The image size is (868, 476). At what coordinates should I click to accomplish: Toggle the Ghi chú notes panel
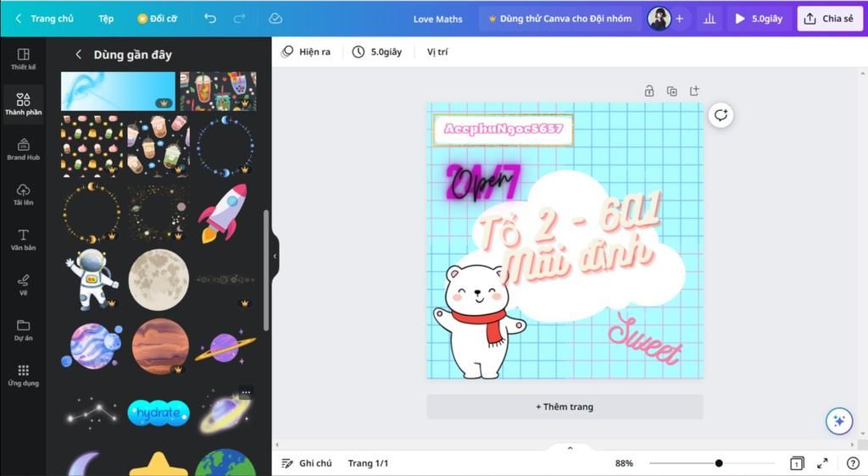click(x=307, y=463)
